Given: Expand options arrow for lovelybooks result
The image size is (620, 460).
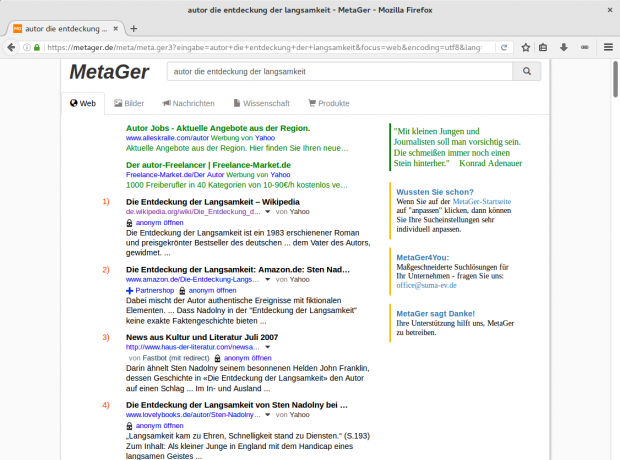Looking at the screenshot, I should point(268,415).
